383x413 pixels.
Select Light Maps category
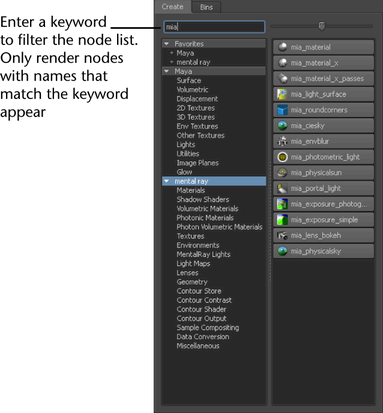tap(193, 264)
